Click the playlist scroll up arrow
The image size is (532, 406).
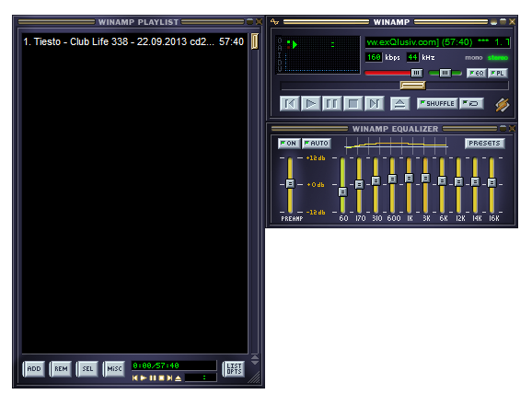click(255, 357)
